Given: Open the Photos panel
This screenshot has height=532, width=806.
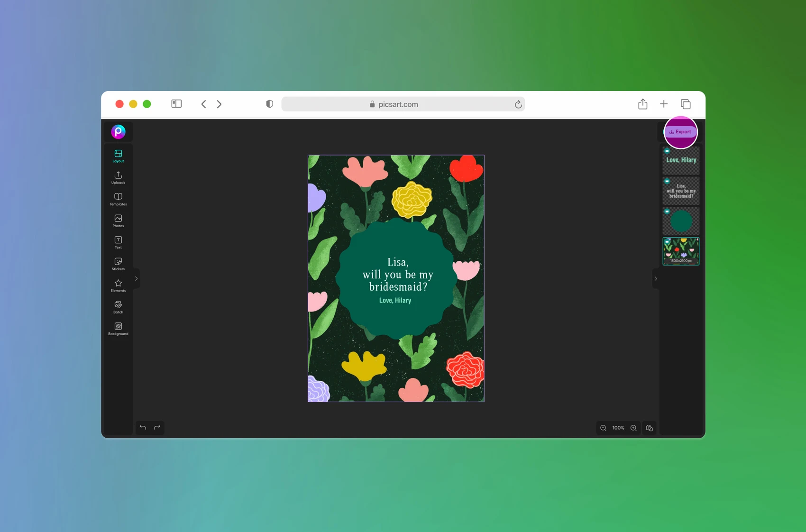Looking at the screenshot, I should tap(118, 220).
